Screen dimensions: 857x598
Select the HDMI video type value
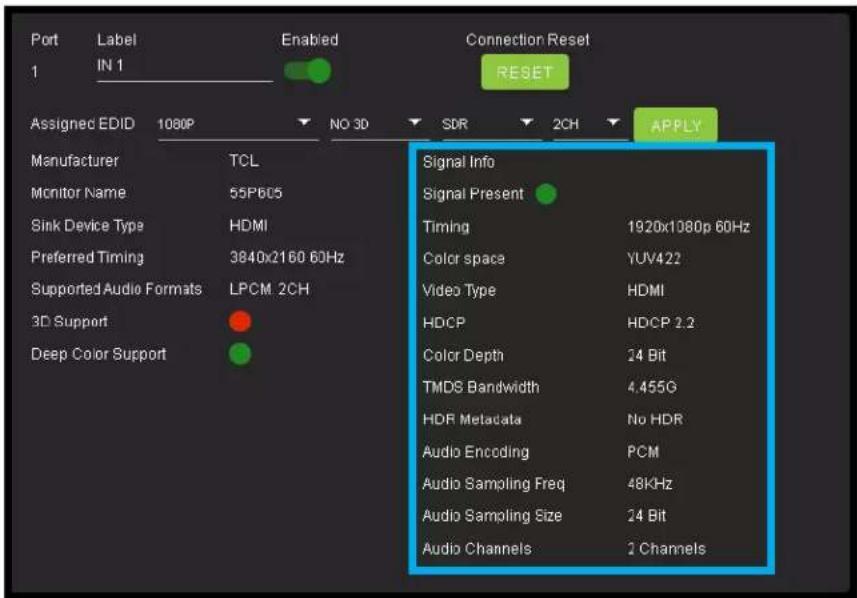point(645,290)
